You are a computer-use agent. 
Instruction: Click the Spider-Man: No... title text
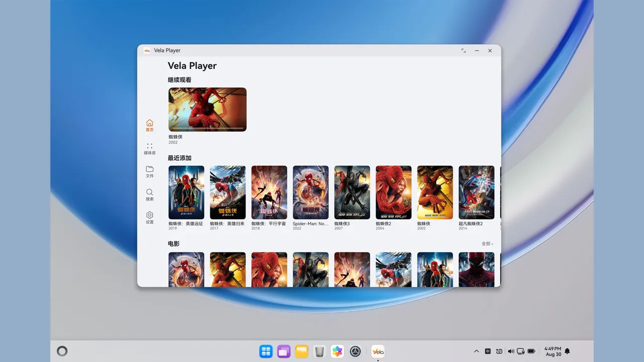(x=310, y=224)
